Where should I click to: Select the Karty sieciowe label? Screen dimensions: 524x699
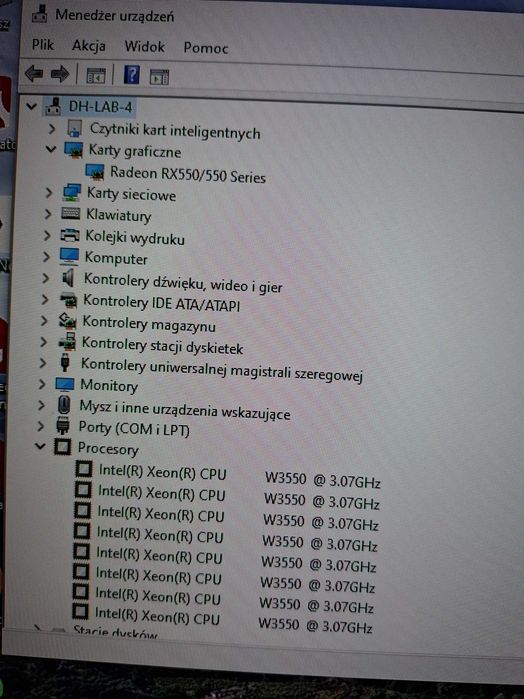[132, 194]
